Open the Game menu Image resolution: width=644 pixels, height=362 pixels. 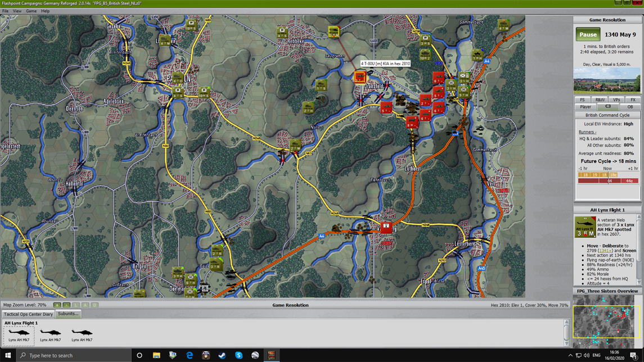click(31, 11)
